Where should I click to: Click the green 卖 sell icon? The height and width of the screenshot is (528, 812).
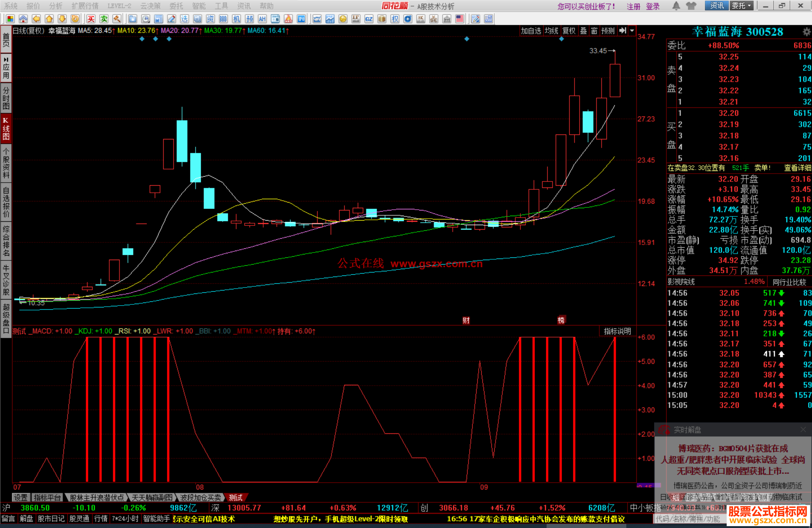click(x=104, y=19)
